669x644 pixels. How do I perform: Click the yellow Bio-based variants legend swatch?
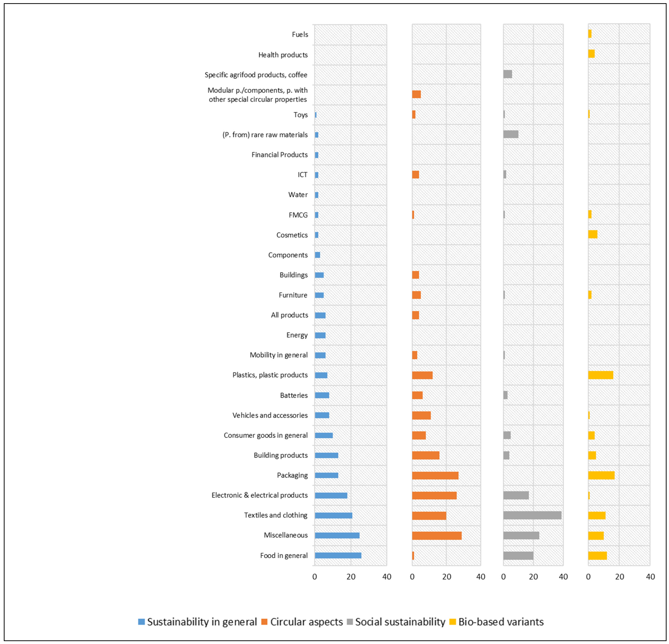click(x=453, y=622)
